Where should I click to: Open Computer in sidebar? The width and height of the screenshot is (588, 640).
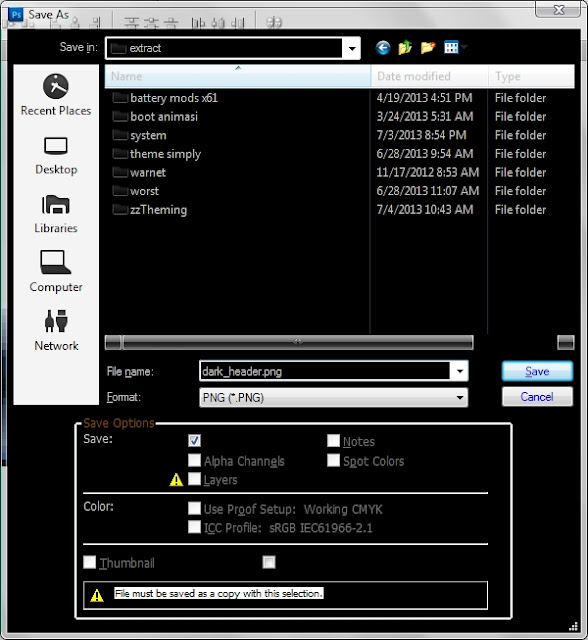point(56,271)
